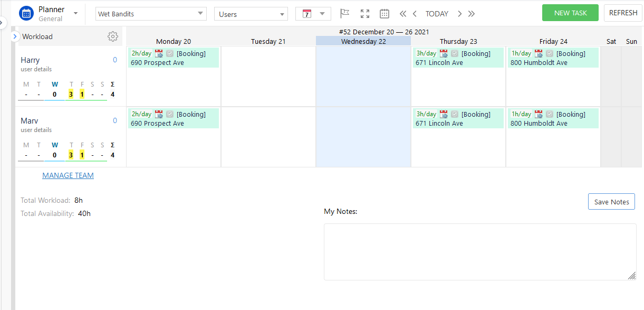Click calendar icon on Marv's 800 Humboldt Ave booking
Viewport: 644px width, 310px height.
(x=539, y=114)
